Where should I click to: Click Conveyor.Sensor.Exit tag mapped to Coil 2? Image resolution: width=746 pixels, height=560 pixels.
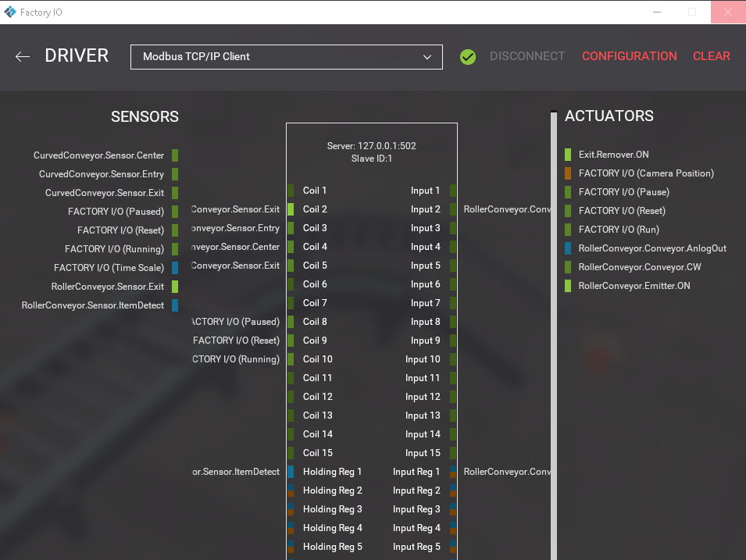click(235, 209)
